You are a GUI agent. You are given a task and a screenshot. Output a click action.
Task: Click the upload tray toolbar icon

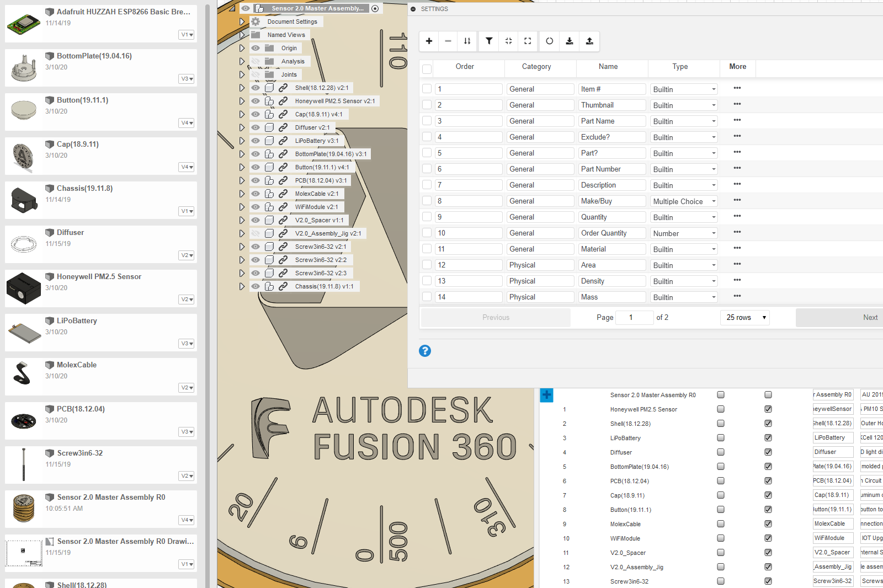589,41
